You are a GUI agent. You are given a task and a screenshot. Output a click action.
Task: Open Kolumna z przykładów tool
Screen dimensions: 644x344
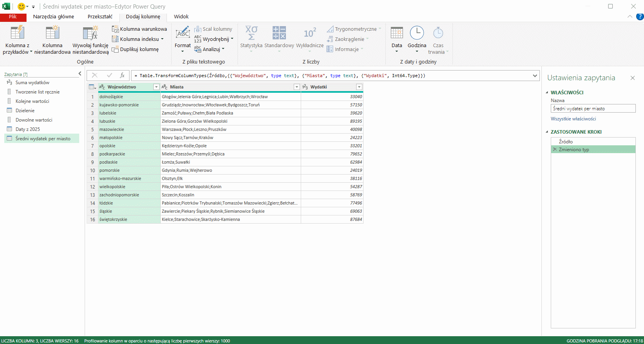pos(17,40)
